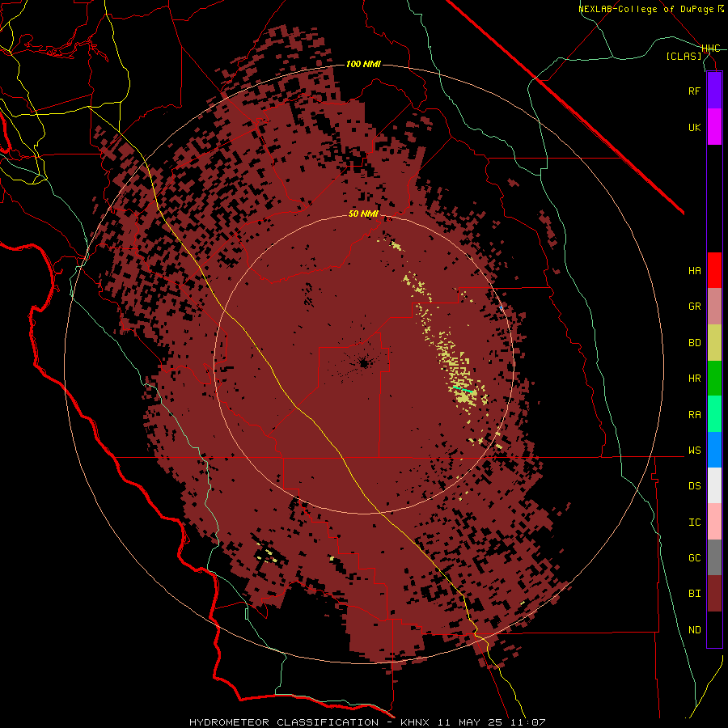Click the HA red legend swatch
This screenshot has width=728, height=728.
coord(714,270)
